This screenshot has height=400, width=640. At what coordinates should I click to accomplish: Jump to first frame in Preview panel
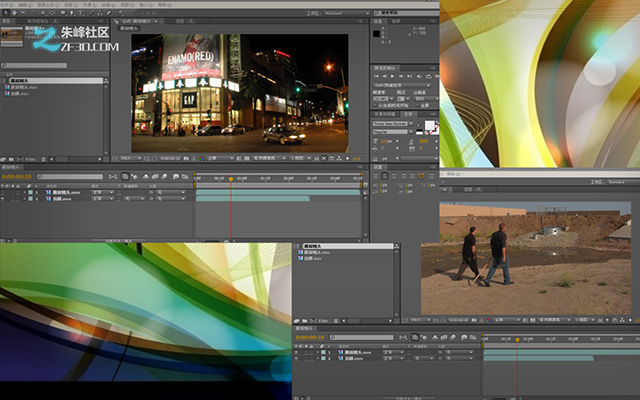376,76
